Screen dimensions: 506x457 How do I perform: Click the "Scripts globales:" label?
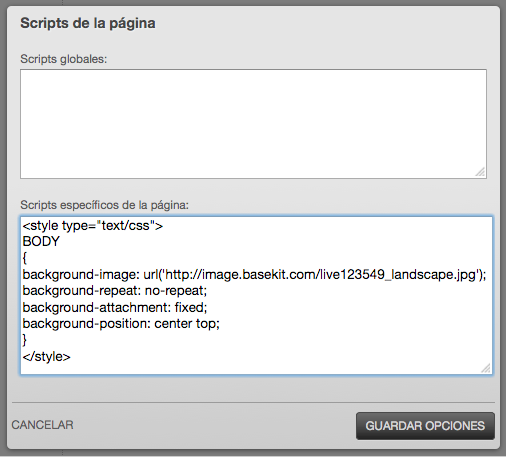click(64, 59)
